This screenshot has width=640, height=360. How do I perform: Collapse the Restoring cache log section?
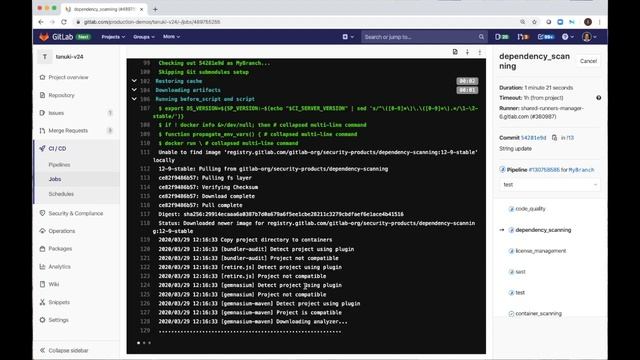(134, 81)
